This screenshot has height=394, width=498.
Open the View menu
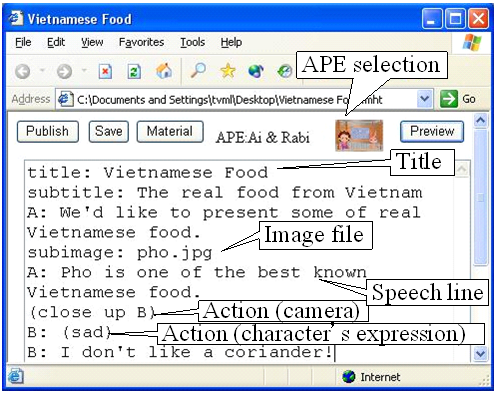tap(92, 42)
